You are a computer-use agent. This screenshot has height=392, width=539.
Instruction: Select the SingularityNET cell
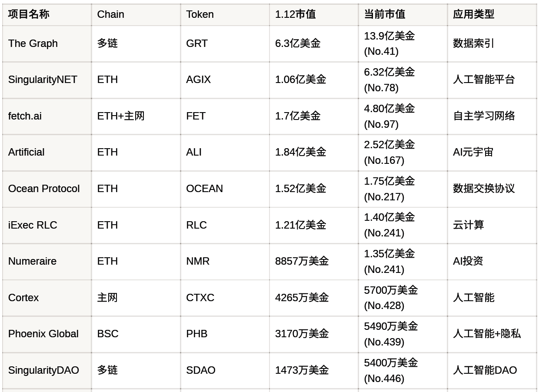(x=43, y=80)
